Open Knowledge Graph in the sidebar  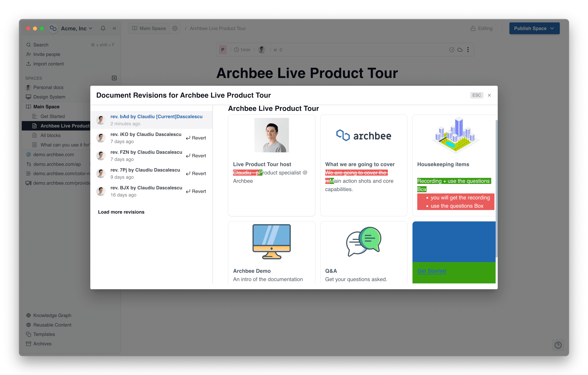(x=52, y=315)
